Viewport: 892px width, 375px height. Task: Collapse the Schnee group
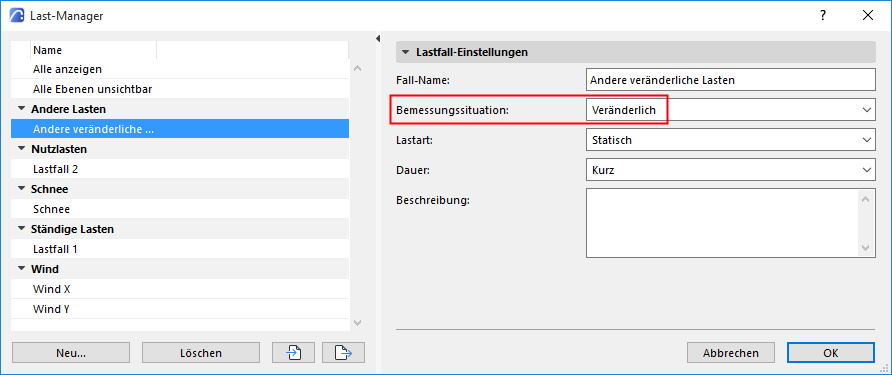tap(22, 189)
